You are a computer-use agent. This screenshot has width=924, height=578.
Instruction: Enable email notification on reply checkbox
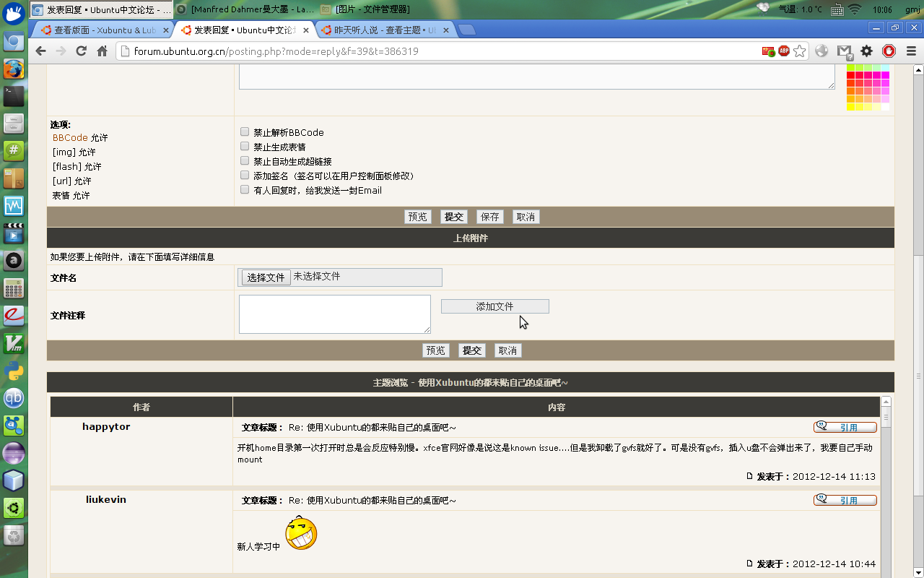pos(245,189)
